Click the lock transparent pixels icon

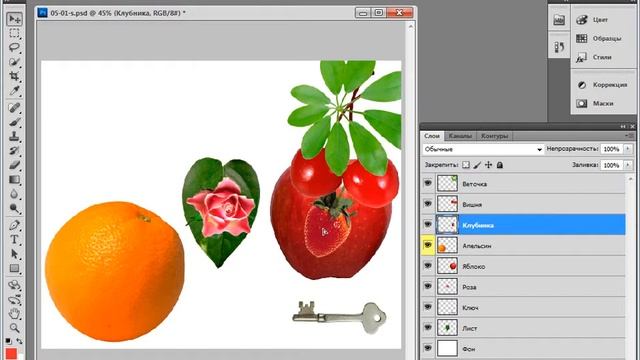[x=466, y=165]
